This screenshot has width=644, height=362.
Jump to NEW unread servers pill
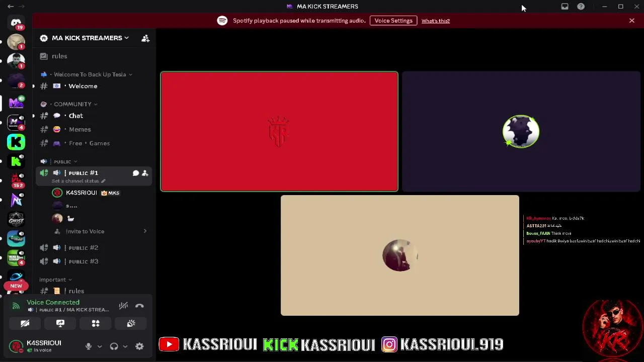point(16,286)
